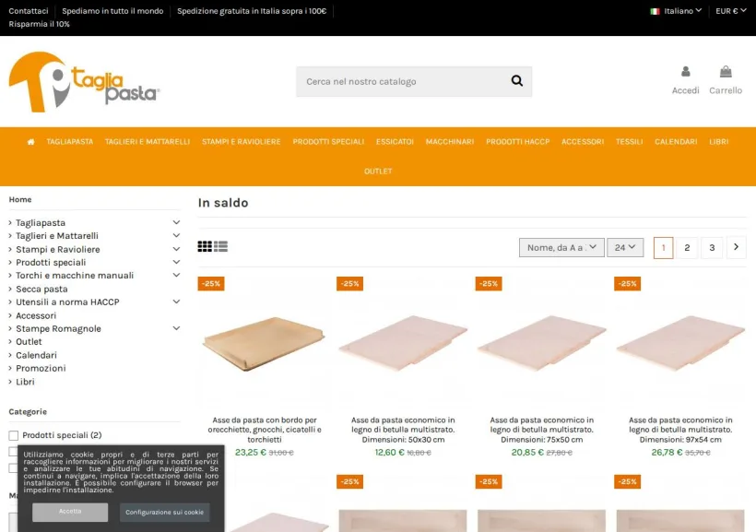Click Home breadcrumb link
Screen dimensions: 756x532
tap(20, 199)
